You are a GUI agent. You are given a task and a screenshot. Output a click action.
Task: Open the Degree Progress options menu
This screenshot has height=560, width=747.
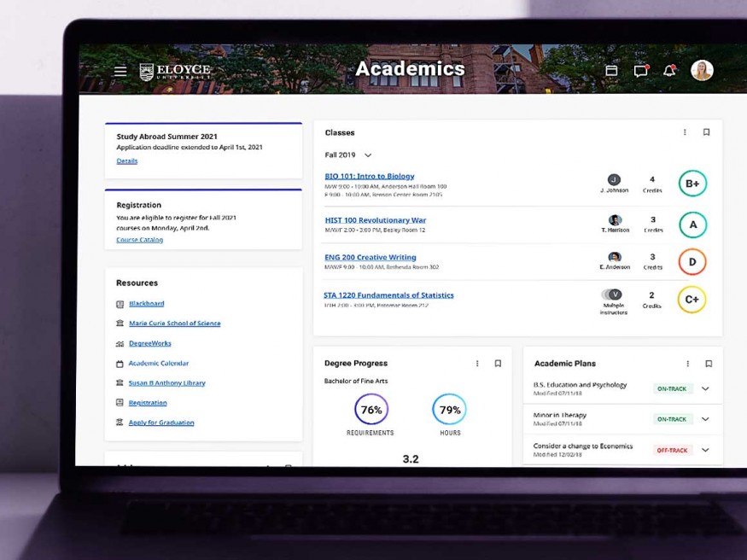(x=477, y=363)
